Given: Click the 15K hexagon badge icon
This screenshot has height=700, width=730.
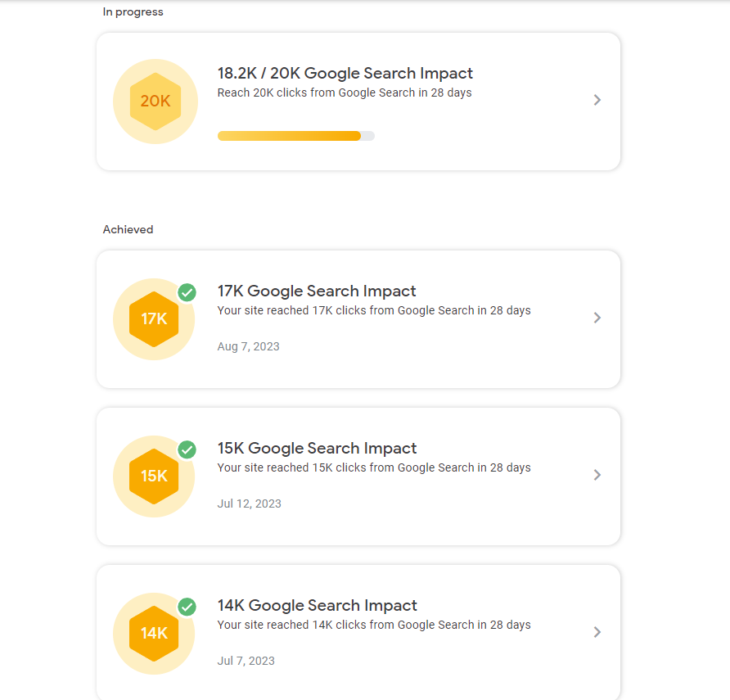Looking at the screenshot, I should (x=154, y=476).
